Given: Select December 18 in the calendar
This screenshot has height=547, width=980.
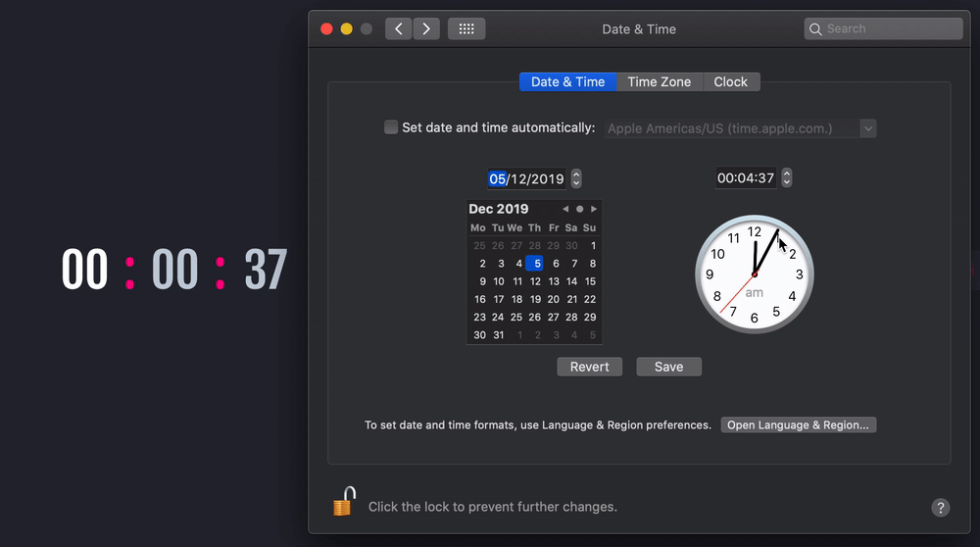Looking at the screenshot, I should coord(516,299).
